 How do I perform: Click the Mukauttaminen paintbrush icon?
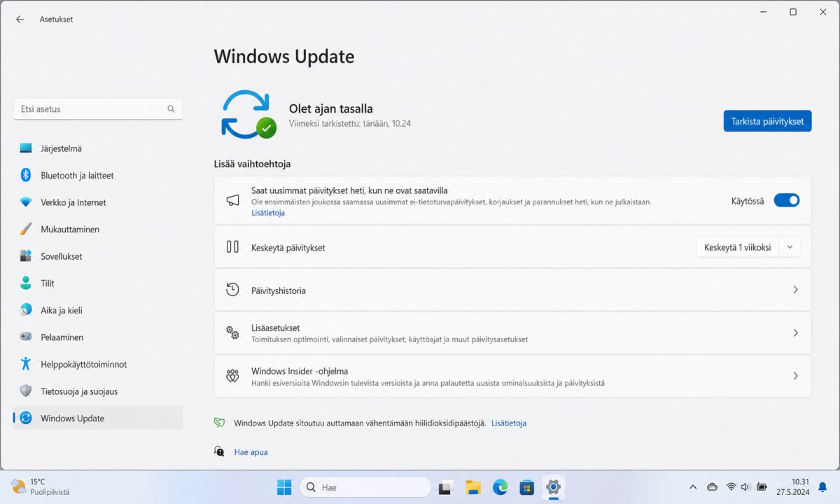(26, 229)
